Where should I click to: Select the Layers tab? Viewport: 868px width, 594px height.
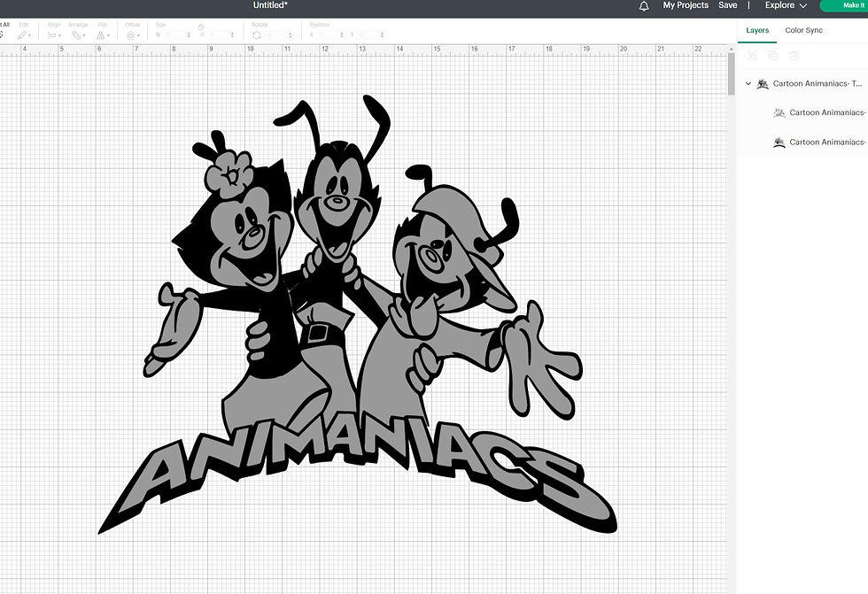pos(757,29)
